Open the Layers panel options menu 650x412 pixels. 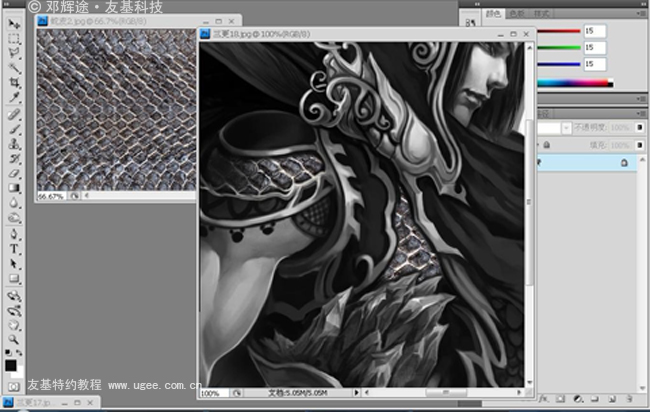pyautogui.click(x=641, y=113)
